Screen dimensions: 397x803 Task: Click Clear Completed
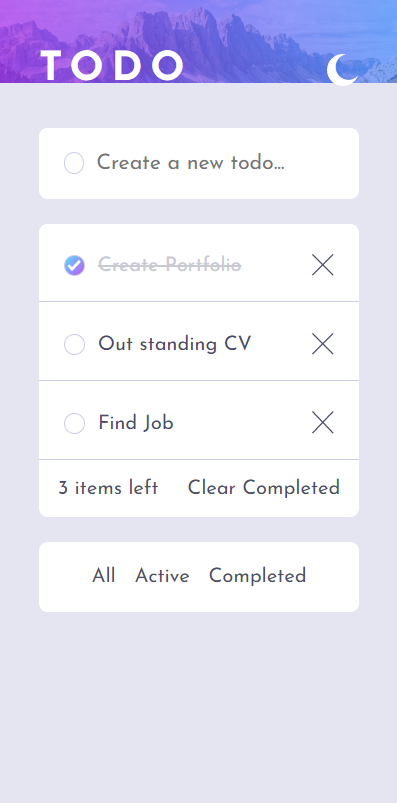(264, 488)
